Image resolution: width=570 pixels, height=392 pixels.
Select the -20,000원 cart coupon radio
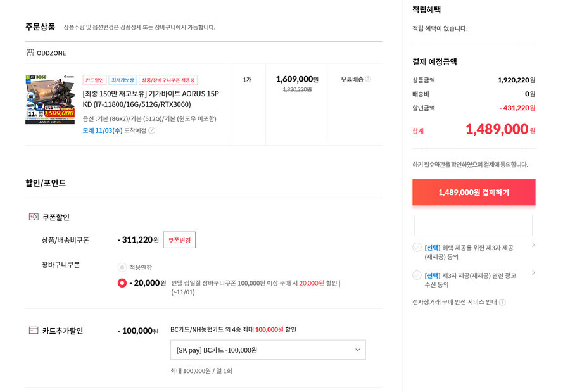pos(122,283)
